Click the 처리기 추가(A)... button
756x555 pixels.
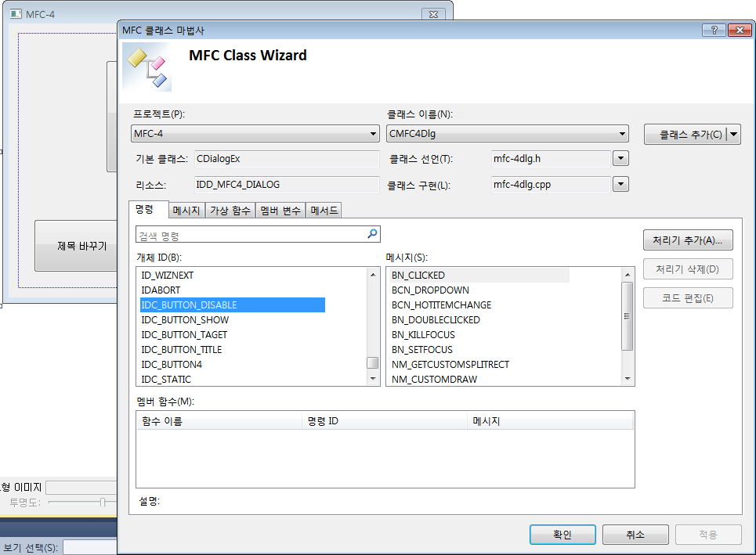[x=688, y=240]
